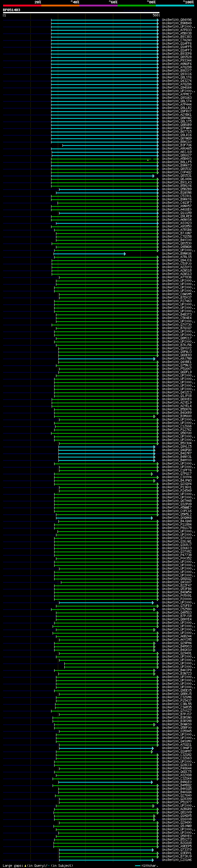Screen dimensions: 197x868
Task: Select hit label UniRef100_B3MUU0
Action: click(x=177, y=416)
